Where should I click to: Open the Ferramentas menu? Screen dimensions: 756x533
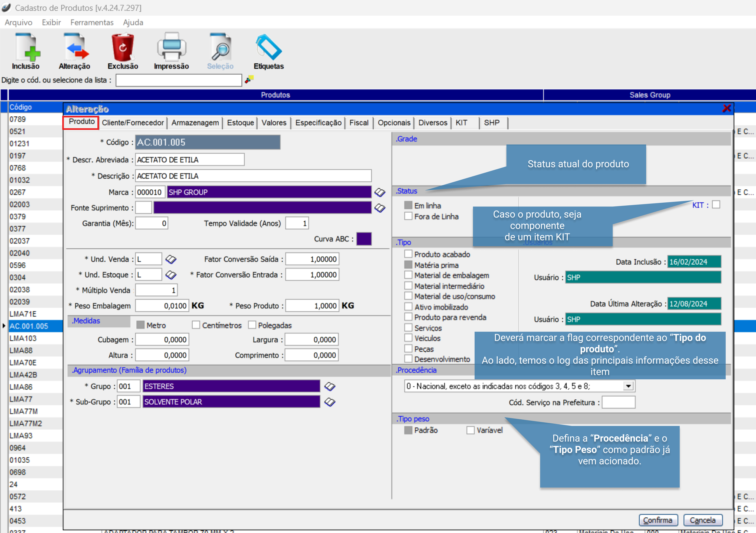(x=92, y=22)
